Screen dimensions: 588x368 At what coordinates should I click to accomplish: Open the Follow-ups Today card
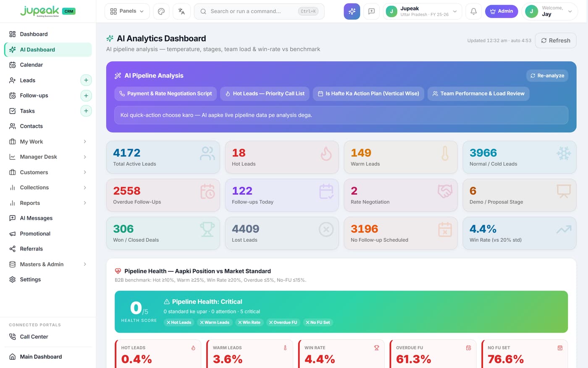point(282,195)
